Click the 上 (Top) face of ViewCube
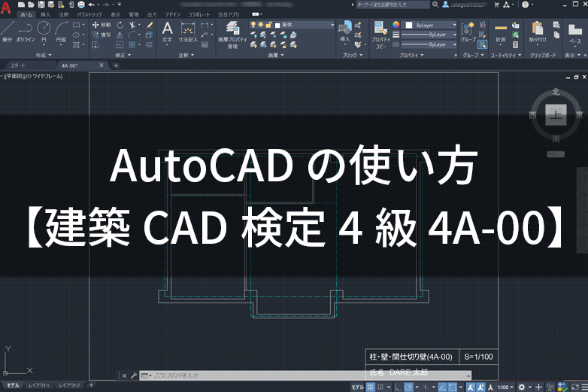 556,115
